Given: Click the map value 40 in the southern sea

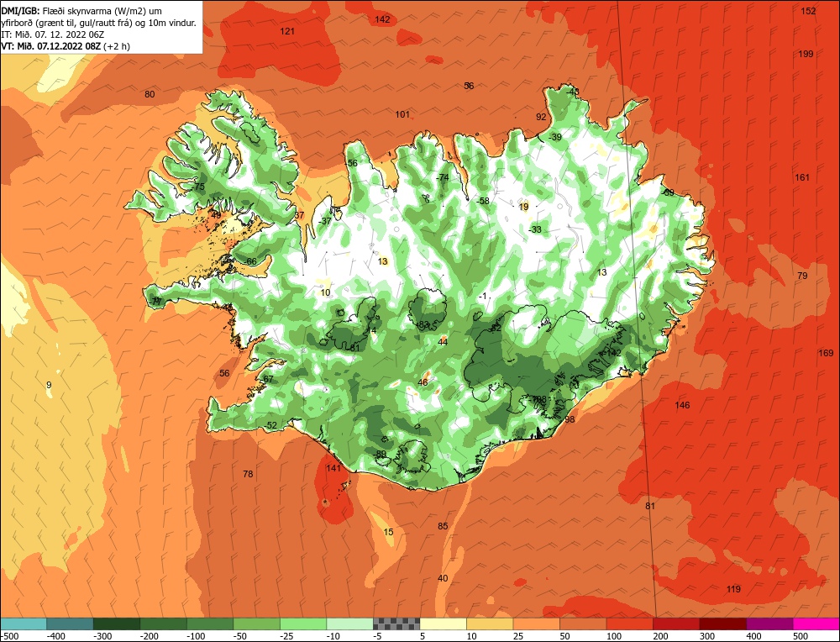Looking at the screenshot, I should click(x=443, y=578).
